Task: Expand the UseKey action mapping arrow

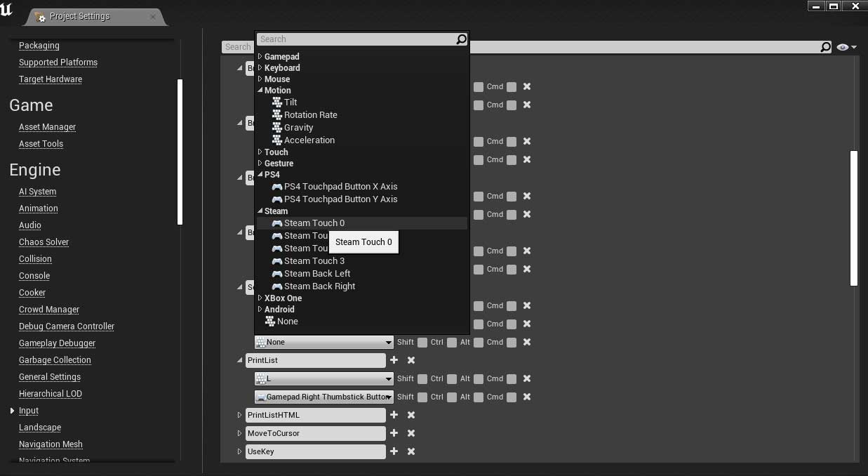Action: [240, 451]
